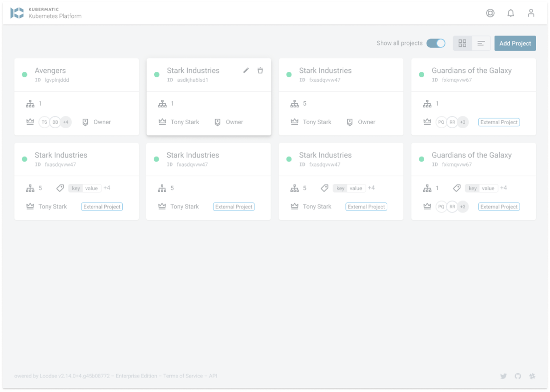Open the help and support icon
550x392 pixels.
pos(490,13)
